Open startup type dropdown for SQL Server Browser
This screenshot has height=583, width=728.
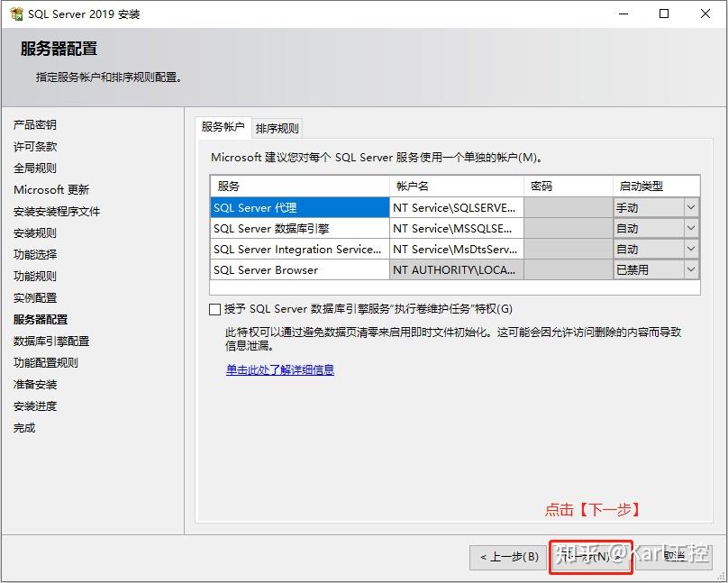pyautogui.click(x=691, y=269)
